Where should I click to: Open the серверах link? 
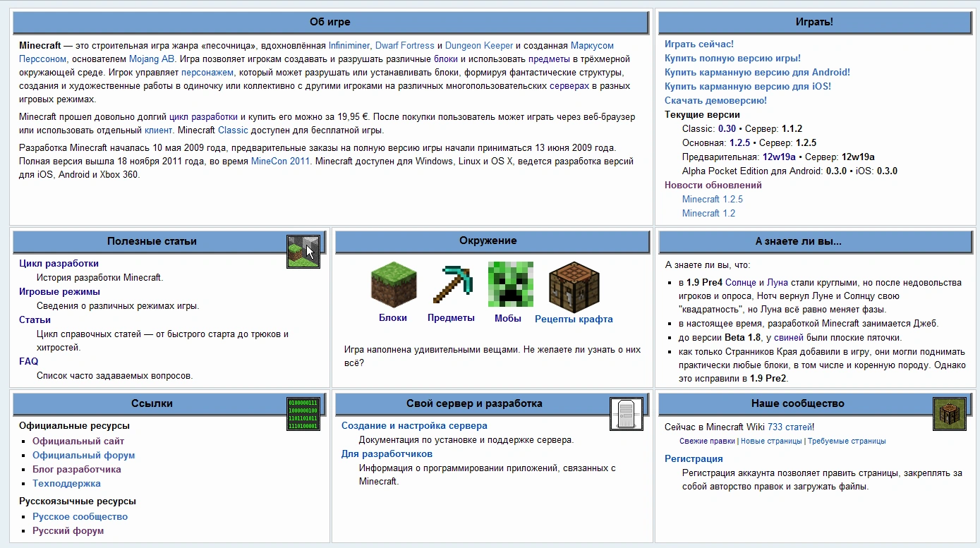coord(569,87)
